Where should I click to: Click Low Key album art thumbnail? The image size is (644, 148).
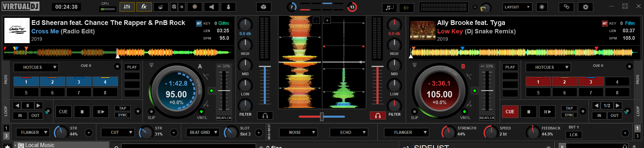[423, 30]
